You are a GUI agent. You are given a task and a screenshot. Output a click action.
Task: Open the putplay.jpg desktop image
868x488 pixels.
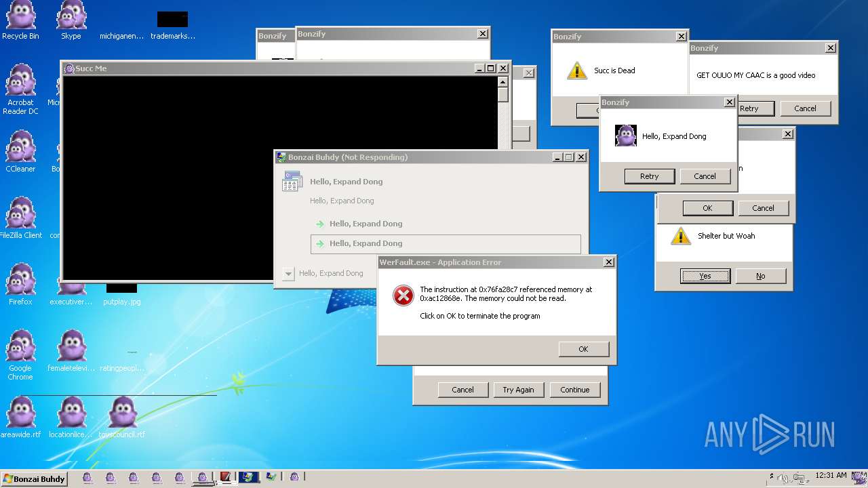pos(122,296)
